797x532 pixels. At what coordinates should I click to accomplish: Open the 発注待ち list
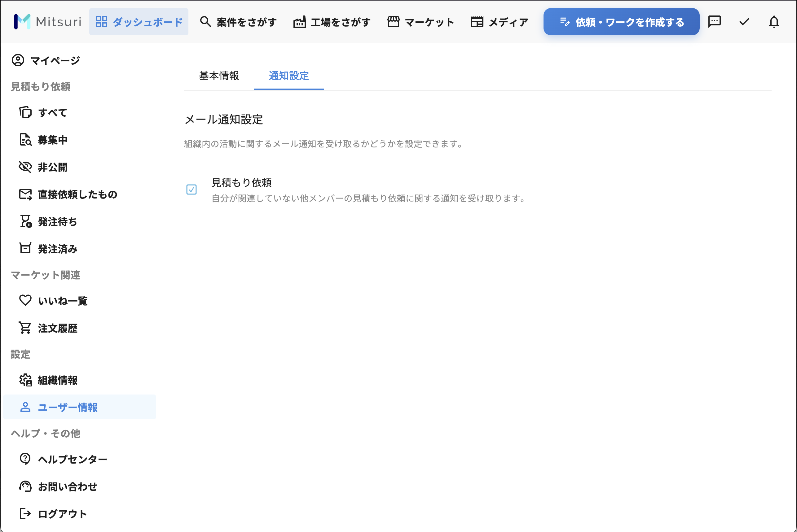tap(80, 221)
